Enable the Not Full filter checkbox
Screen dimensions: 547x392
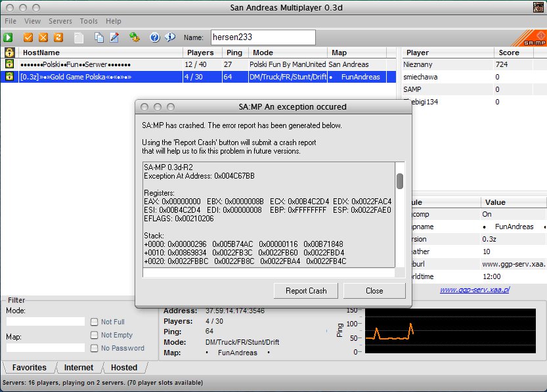(94, 322)
